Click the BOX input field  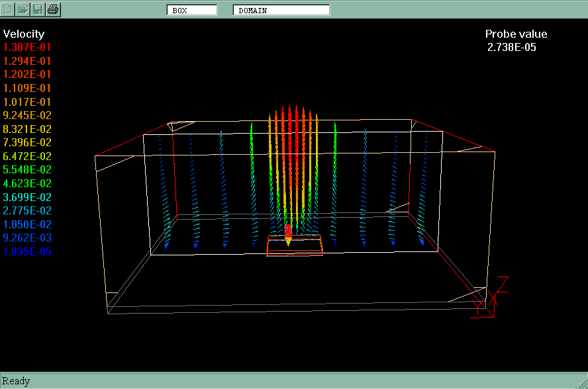tap(191, 10)
